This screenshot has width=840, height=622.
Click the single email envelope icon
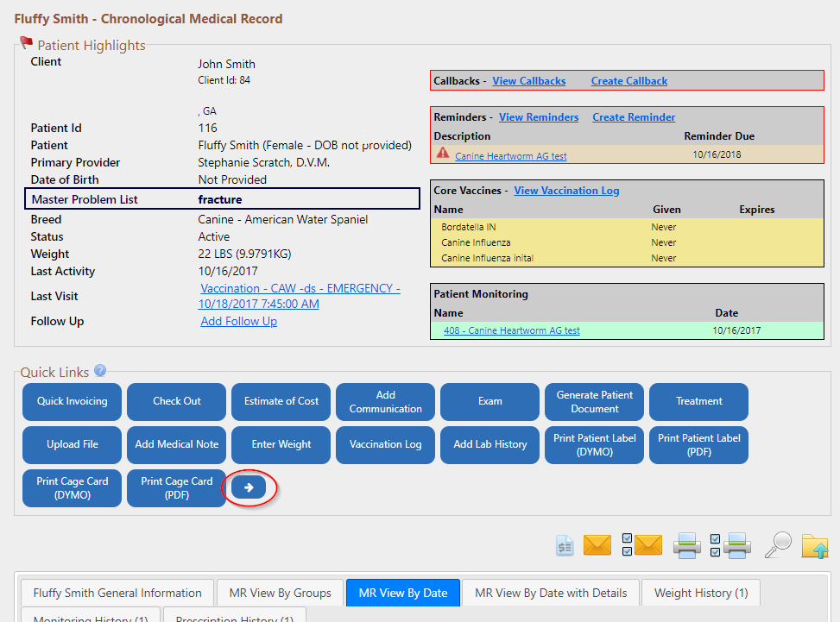[x=597, y=545]
